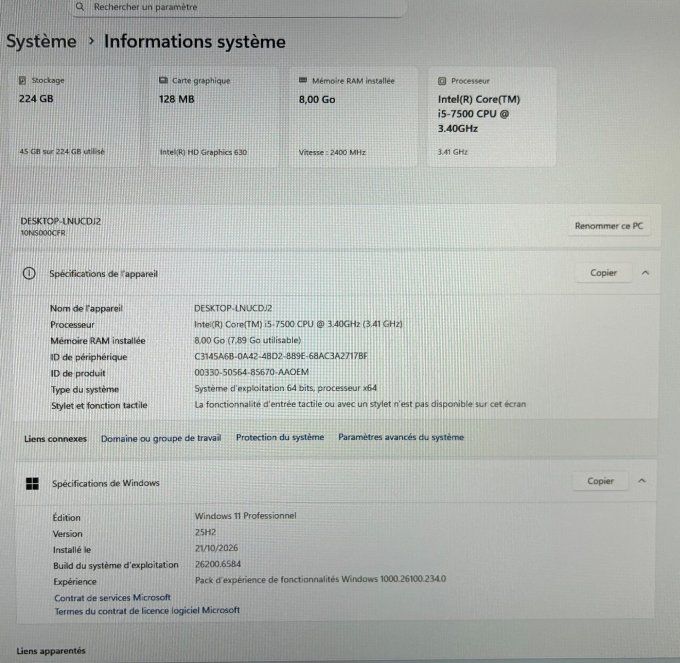Image resolution: width=680 pixels, height=663 pixels.
Task: Click the Processeur card icon
Action: click(x=442, y=81)
